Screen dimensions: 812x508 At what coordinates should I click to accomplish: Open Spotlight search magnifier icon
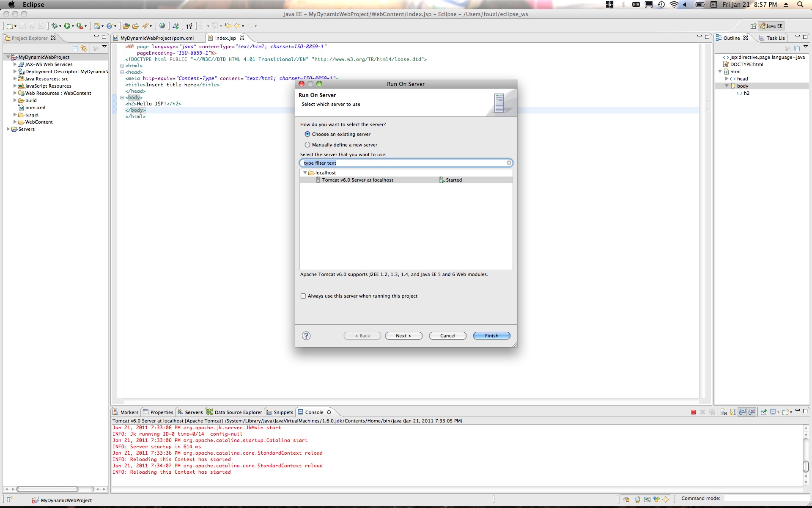pos(800,5)
